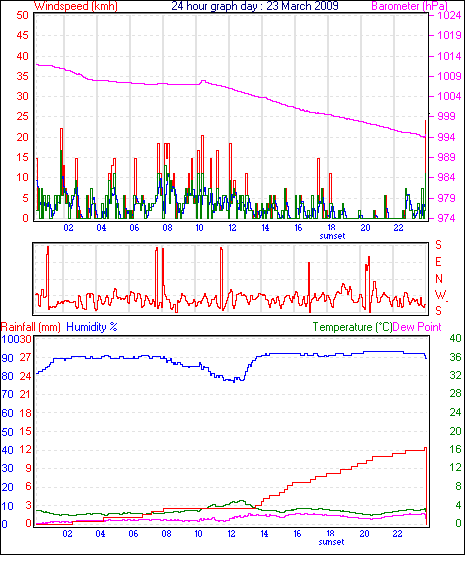Click the 999 barometer scale value

point(447,116)
